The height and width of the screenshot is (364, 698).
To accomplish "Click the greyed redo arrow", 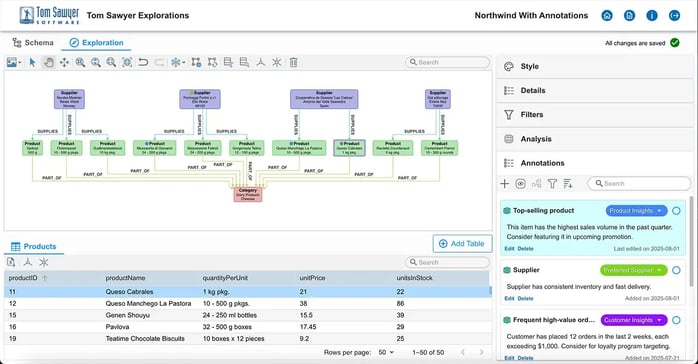I will click(x=159, y=62).
